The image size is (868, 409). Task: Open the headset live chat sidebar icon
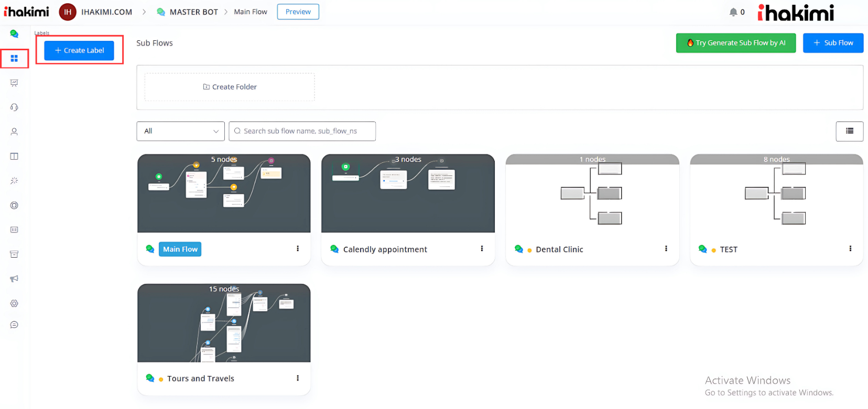(x=14, y=107)
